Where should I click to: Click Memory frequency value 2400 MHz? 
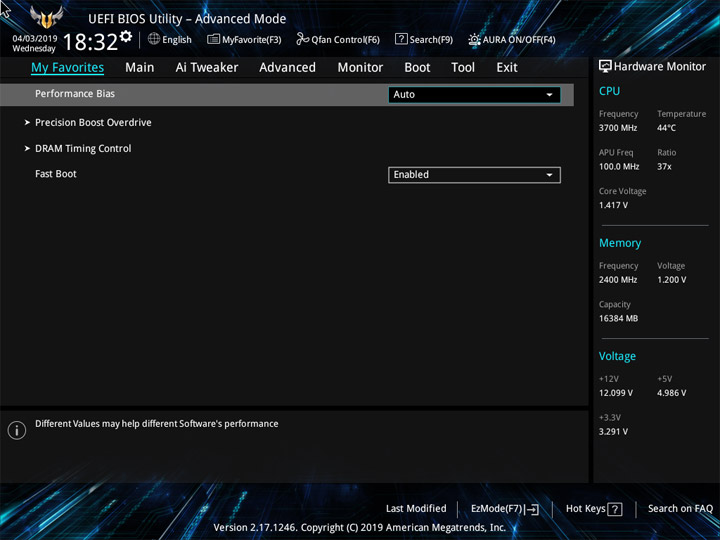click(618, 279)
